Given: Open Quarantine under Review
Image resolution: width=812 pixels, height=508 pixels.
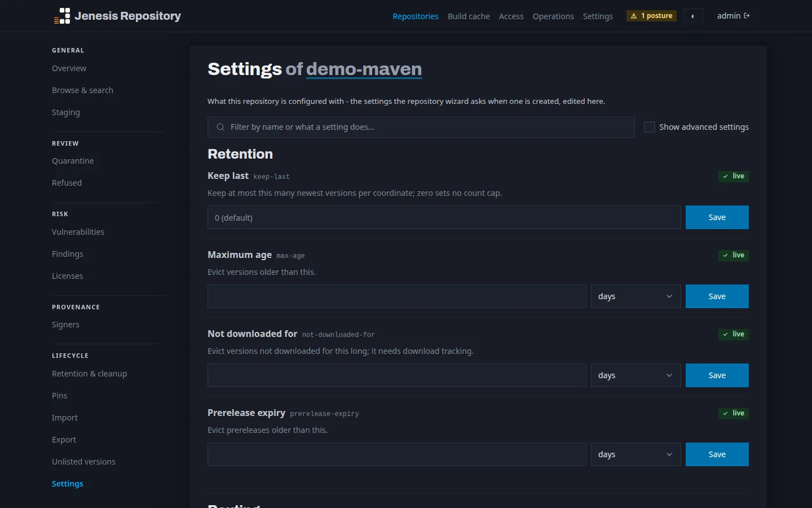Looking at the screenshot, I should [x=73, y=161].
